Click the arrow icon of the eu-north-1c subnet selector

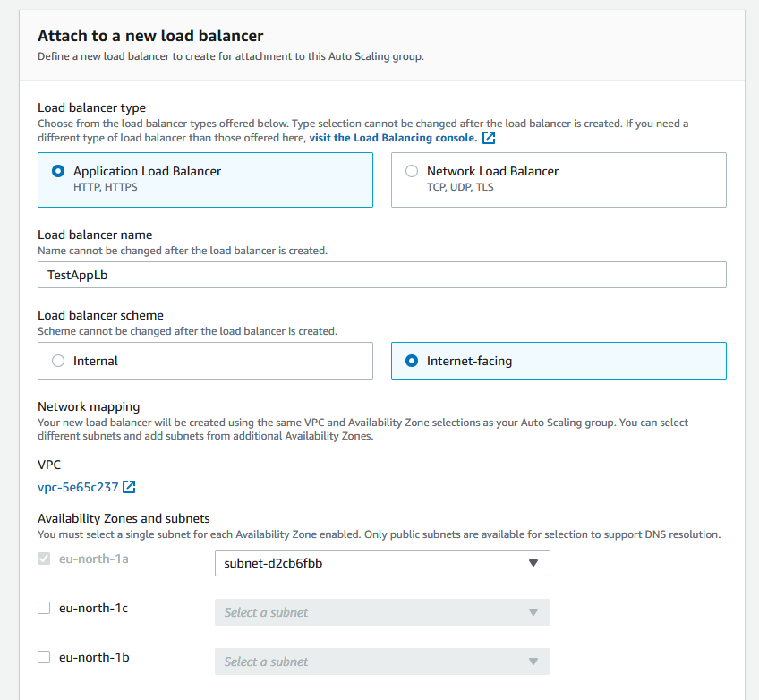[x=533, y=612]
